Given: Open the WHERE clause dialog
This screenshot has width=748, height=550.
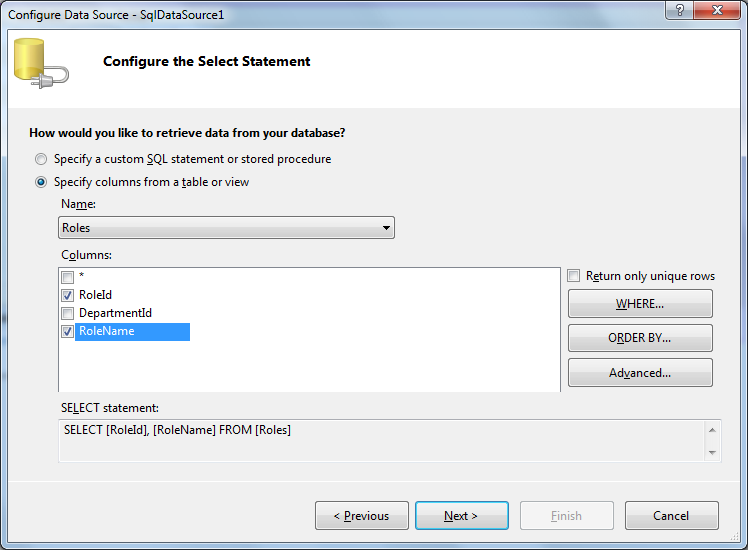Looking at the screenshot, I should (640, 304).
